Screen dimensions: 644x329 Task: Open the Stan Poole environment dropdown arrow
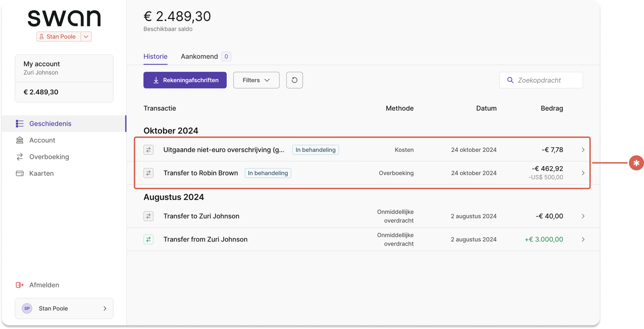[x=86, y=36]
